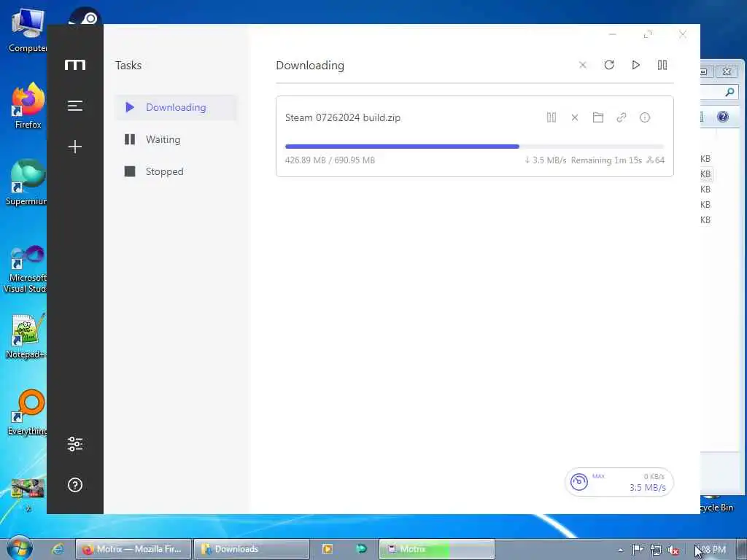The image size is (747, 560).
Task: Show hidden tray icons arrow
Action: coord(620,550)
